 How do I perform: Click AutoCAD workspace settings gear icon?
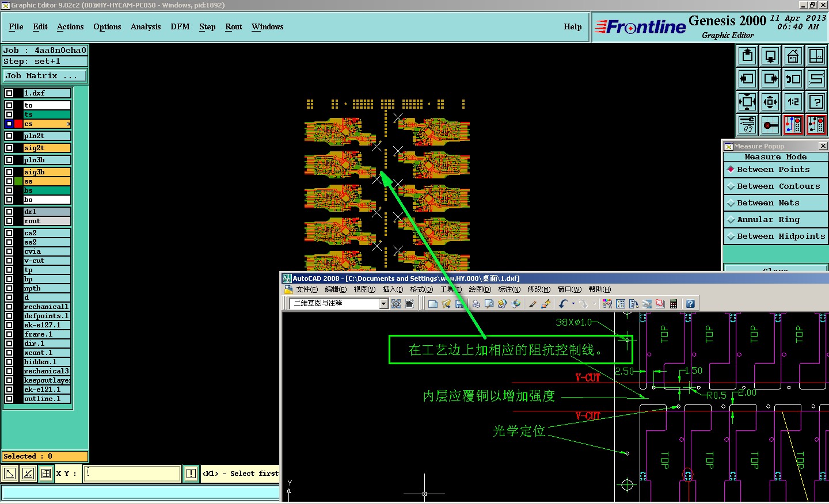pyautogui.click(x=396, y=304)
